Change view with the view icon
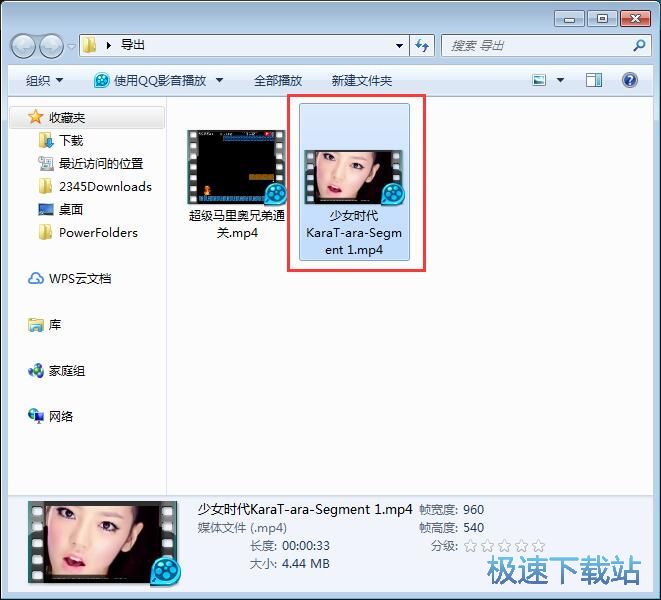Viewport: 661px width, 600px height. 539,80
